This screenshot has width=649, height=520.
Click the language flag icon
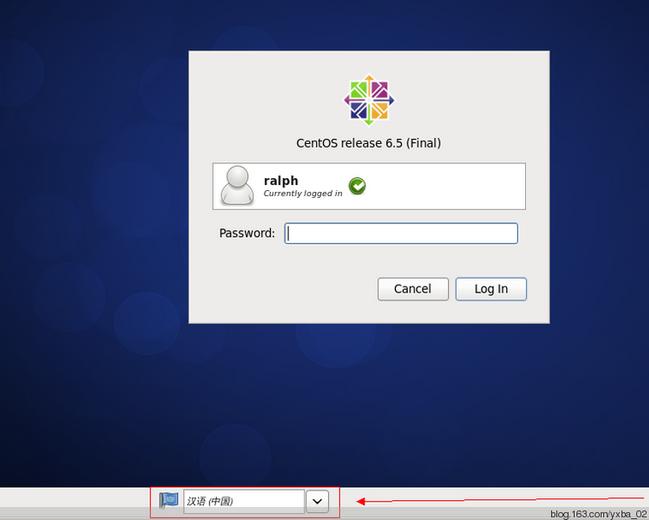[x=169, y=501]
